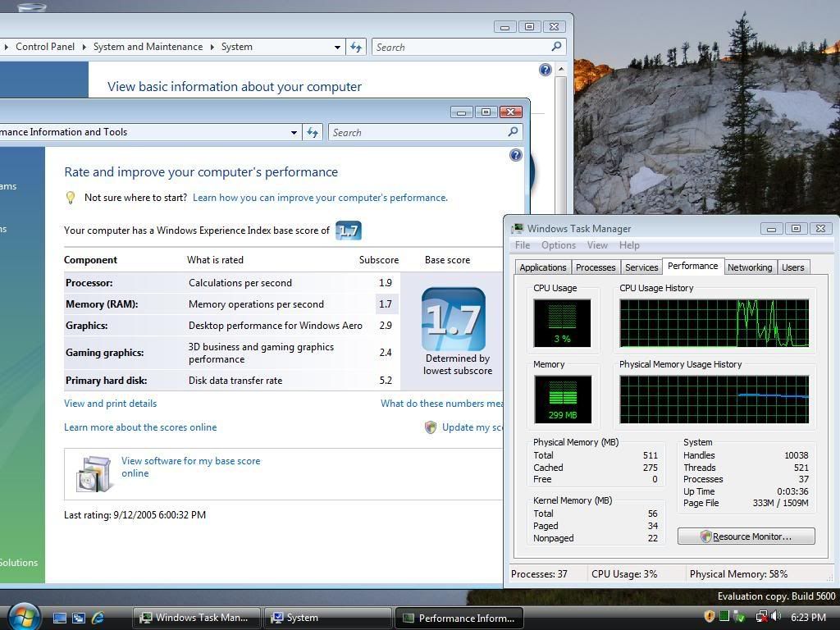This screenshot has height=630, width=840.
Task: Click refresh icon in Performance Information address bar
Action: (312, 132)
